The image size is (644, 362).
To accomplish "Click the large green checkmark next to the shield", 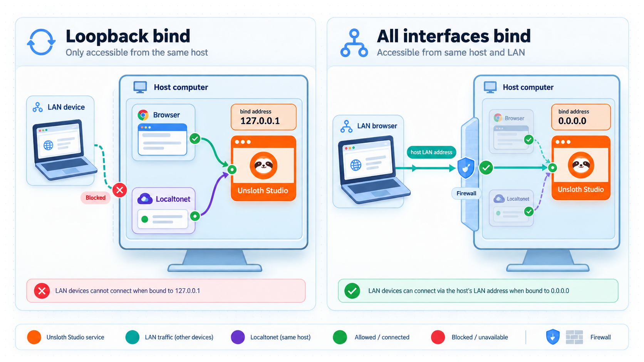I will pos(486,168).
